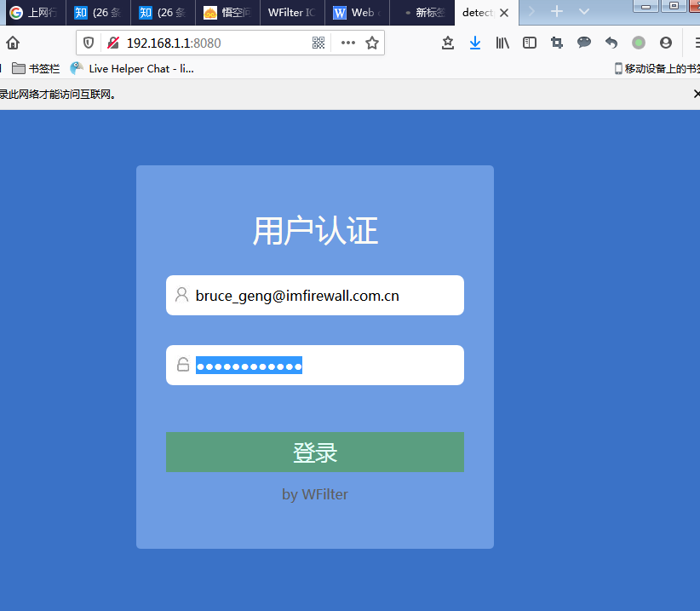Click the insecure connection lock icon

(112, 43)
